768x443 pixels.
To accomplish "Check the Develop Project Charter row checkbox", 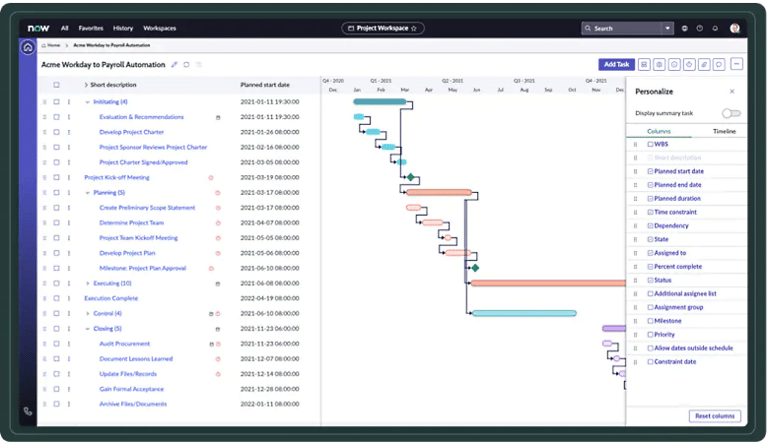I will point(56,132).
